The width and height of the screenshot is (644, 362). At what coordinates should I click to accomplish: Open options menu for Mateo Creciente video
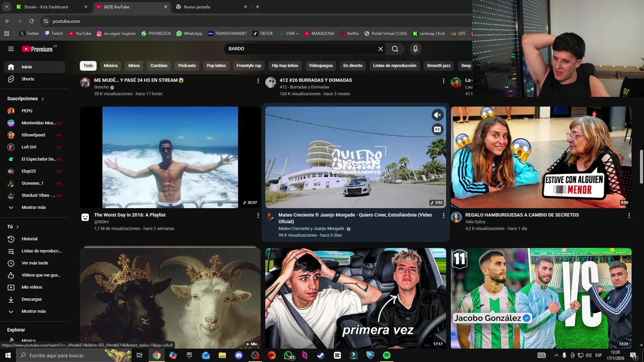coord(443,215)
